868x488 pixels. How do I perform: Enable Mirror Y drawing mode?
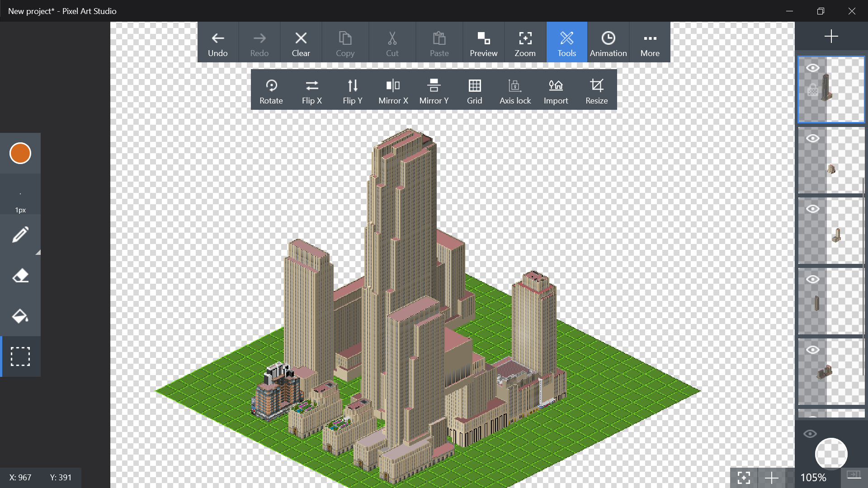pos(434,90)
